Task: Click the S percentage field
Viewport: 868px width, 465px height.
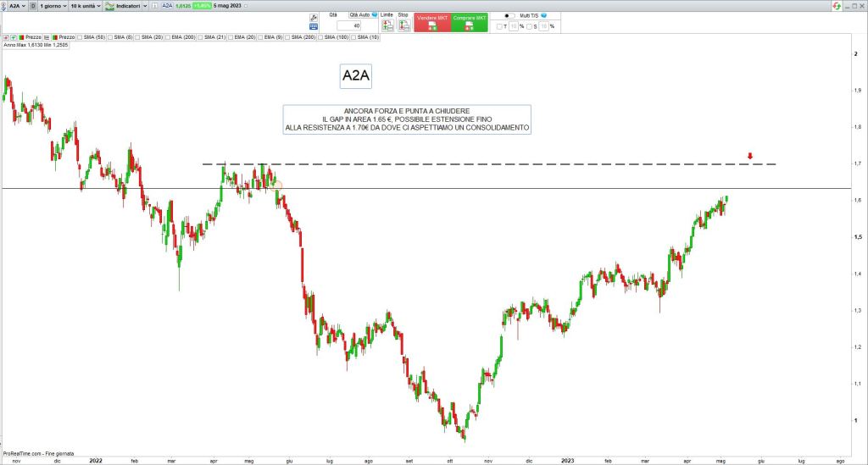Action: click(543, 26)
